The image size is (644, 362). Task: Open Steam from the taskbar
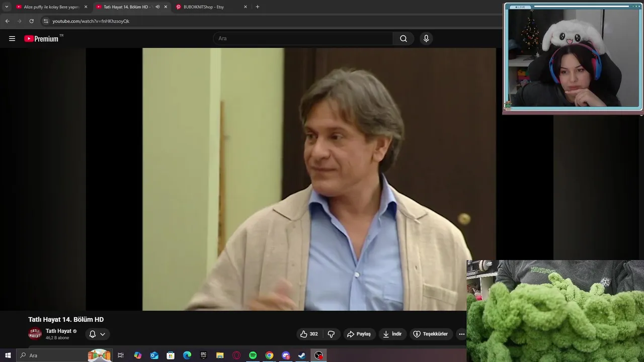click(302, 355)
